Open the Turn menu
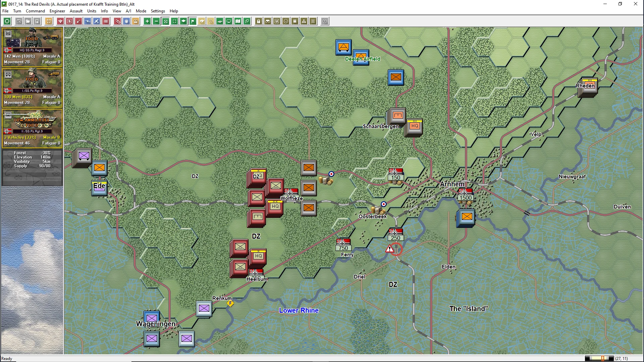Image resolution: width=644 pixels, height=362 pixels. pos(17,11)
